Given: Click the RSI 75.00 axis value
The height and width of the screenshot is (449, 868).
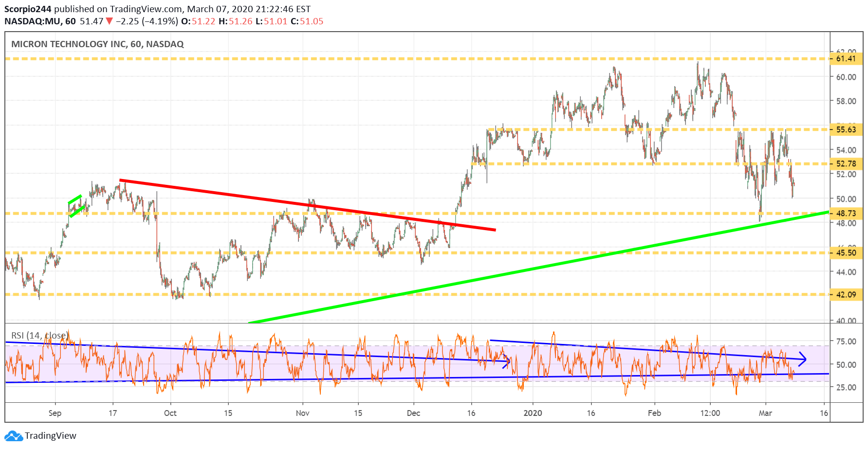Looking at the screenshot, I should (846, 341).
